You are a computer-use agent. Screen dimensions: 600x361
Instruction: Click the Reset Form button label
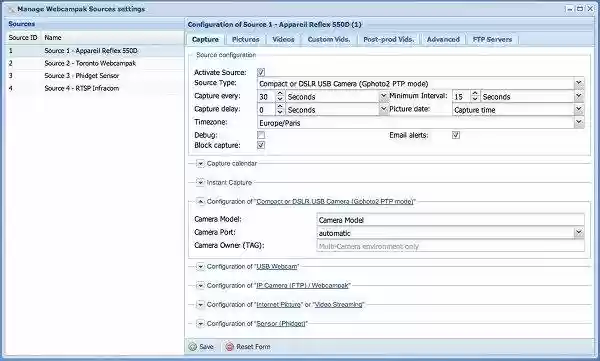[253, 347]
